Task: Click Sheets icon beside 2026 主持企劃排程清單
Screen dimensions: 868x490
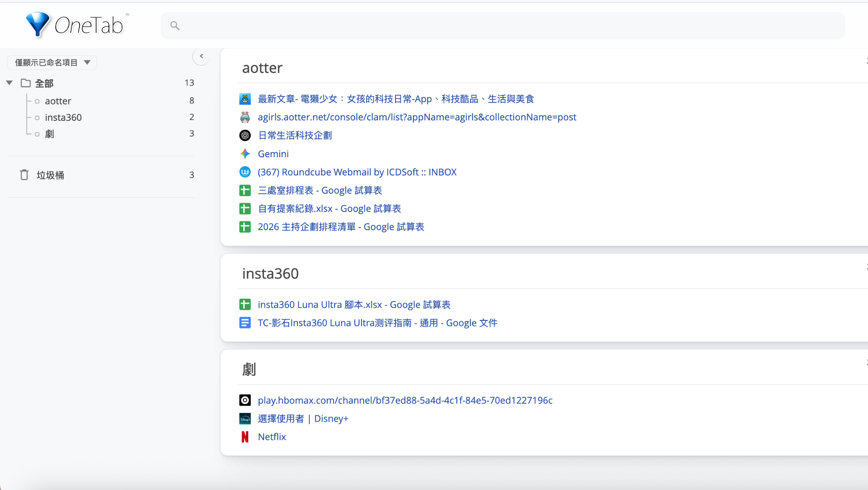Action: (x=245, y=227)
